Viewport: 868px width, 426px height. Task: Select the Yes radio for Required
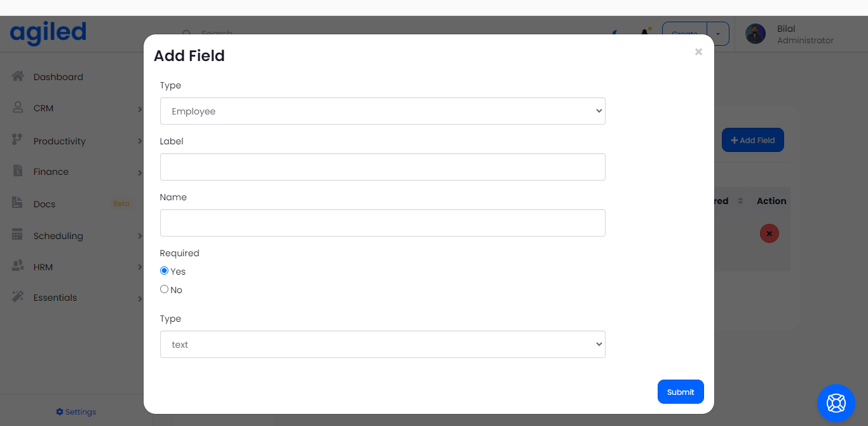165,271
